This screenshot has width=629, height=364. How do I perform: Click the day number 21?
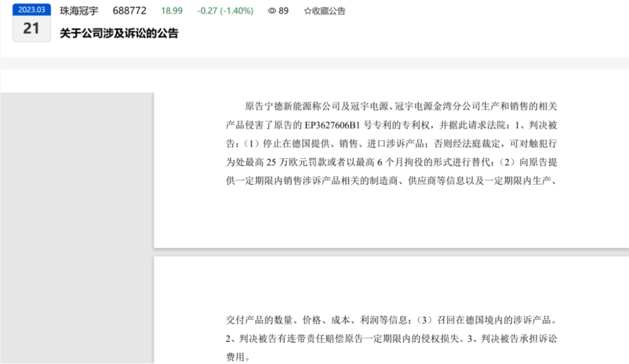tap(31, 29)
